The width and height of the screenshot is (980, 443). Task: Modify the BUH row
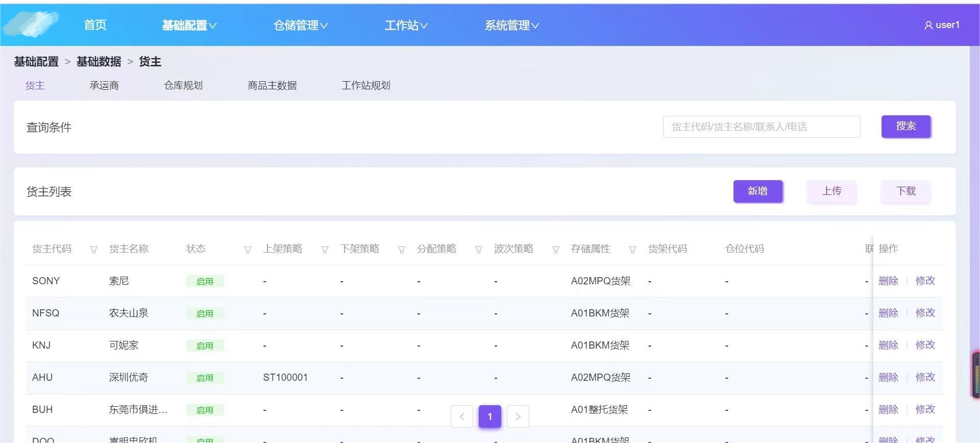tap(925, 409)
